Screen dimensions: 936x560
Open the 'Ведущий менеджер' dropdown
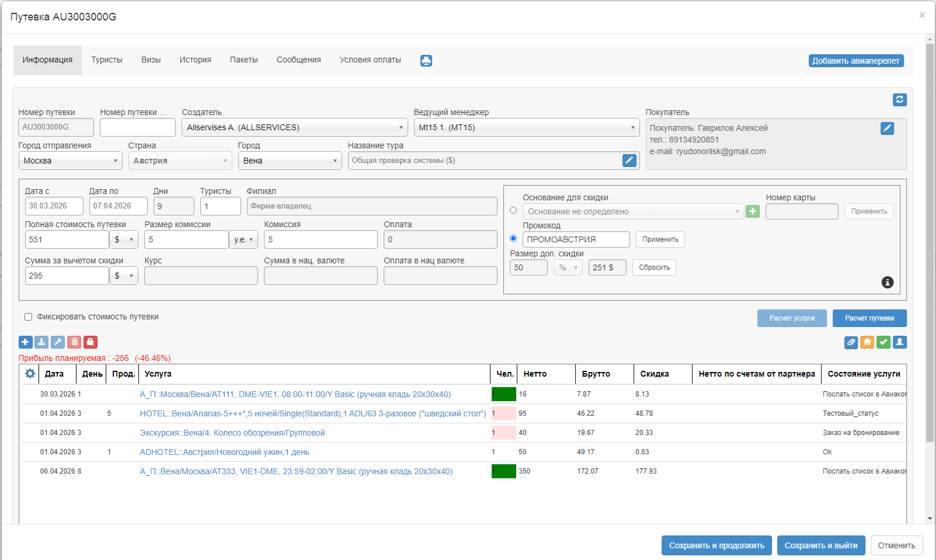click(x=527, y=127)
